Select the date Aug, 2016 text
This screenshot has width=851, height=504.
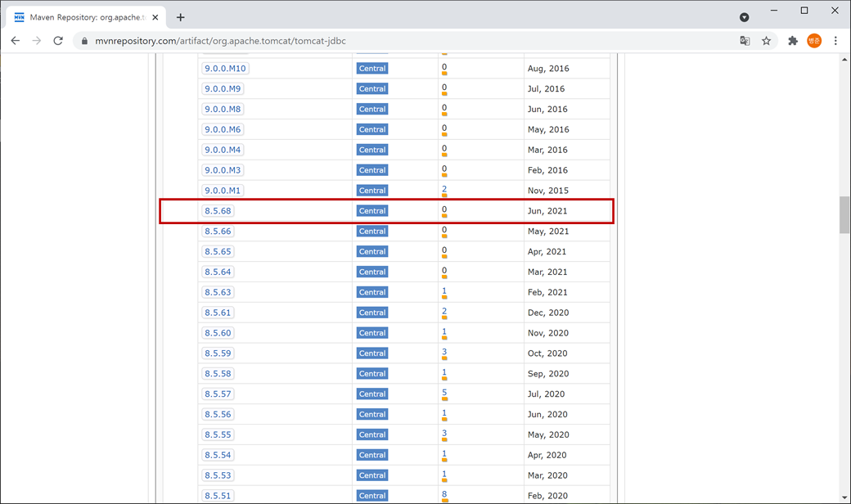click(548, 69)
